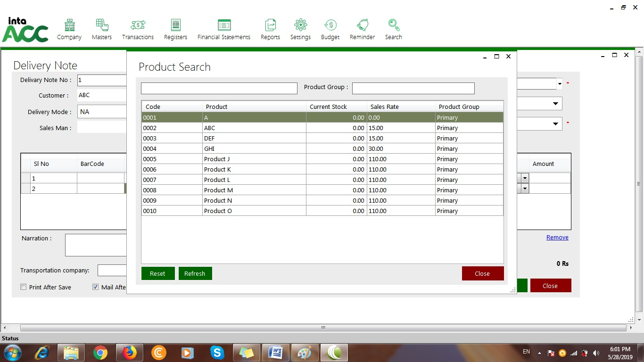Image resolution: width=644 pixels, height=362 pixels.
Task: Click the Refresh button
Action: (195, 273)
